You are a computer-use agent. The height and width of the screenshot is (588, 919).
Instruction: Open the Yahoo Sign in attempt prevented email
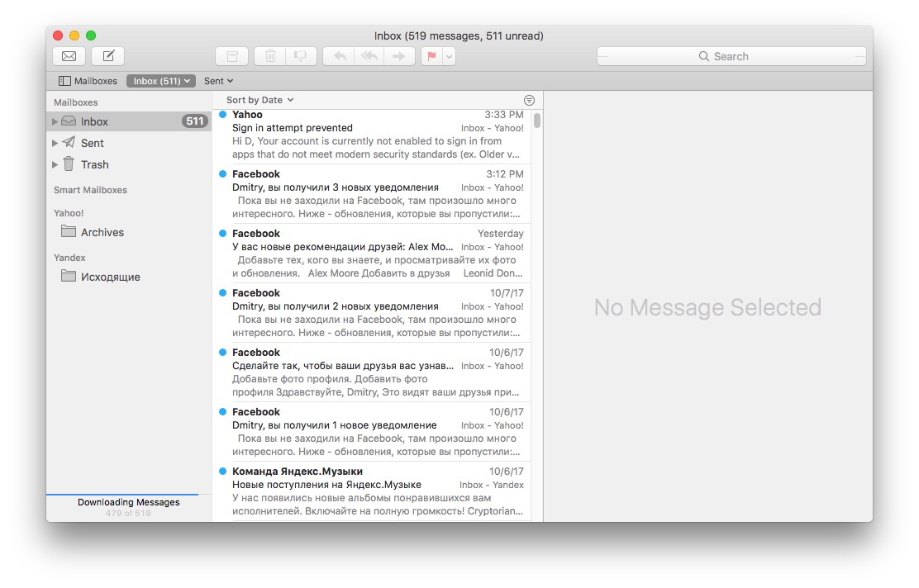point(376,135)
